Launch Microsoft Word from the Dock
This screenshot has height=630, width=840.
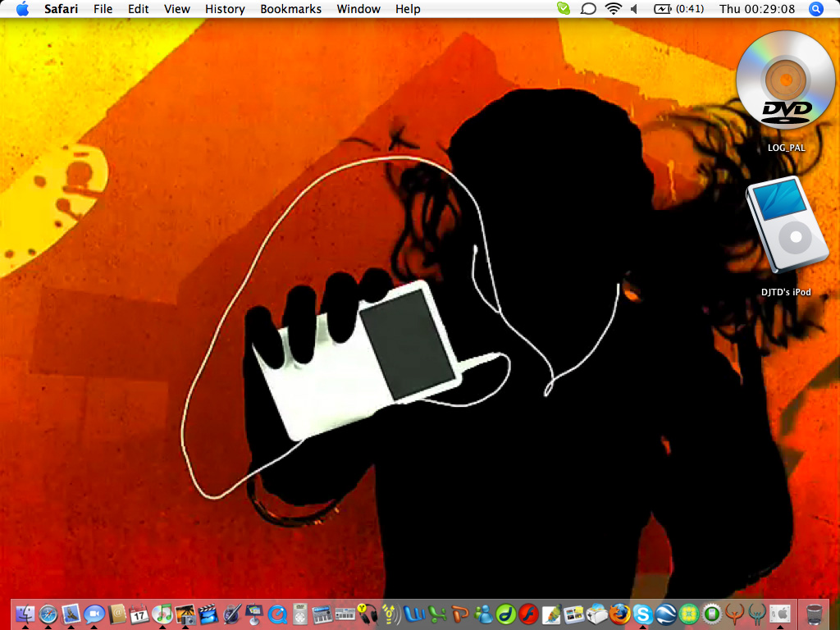pos(414,614)
